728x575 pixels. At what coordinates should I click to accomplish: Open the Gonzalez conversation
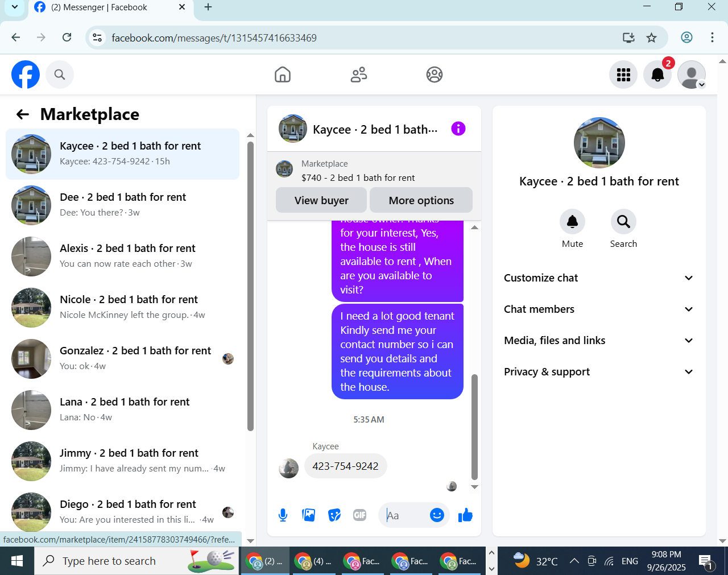122,359
